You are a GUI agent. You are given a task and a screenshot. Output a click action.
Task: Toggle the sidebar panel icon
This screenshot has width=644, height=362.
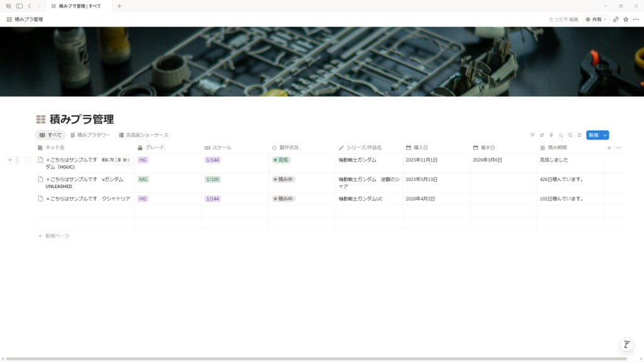[x=19, y=6]
